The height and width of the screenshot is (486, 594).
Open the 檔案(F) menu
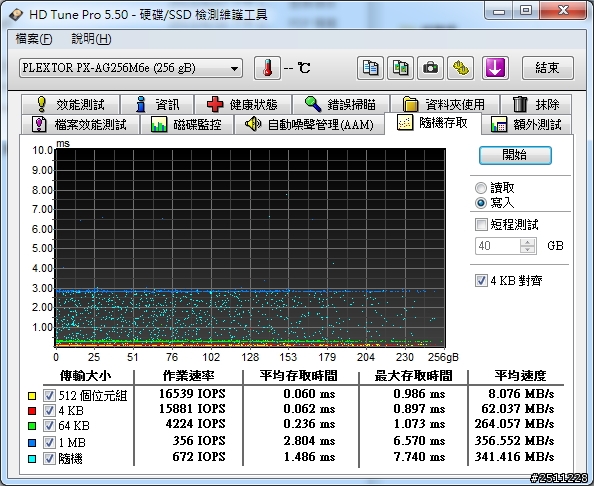pyautogui.click(x=34, y=39)
